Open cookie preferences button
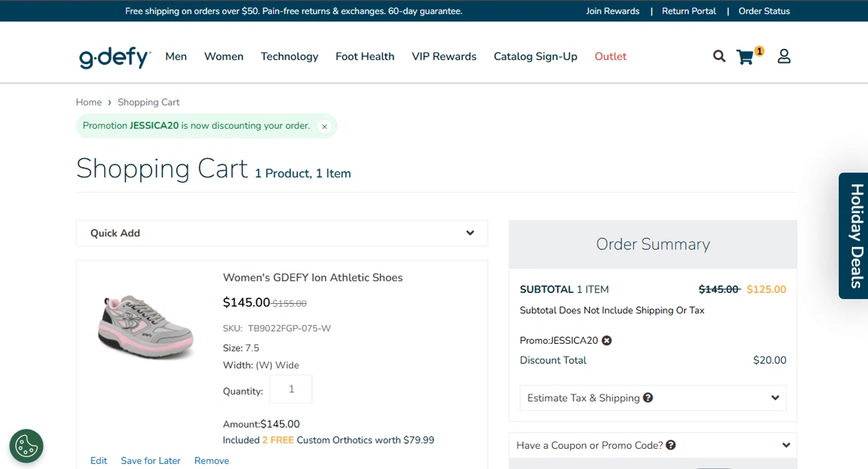Image resolution: width=868 pixels, height=469 pixels. pyautogui.click(x=26, y=446)
